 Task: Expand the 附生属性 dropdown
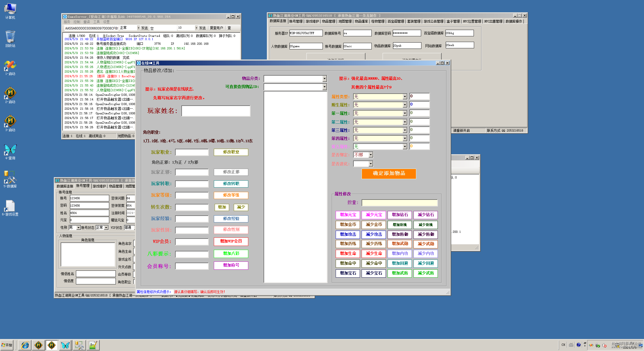pos(405,105)
